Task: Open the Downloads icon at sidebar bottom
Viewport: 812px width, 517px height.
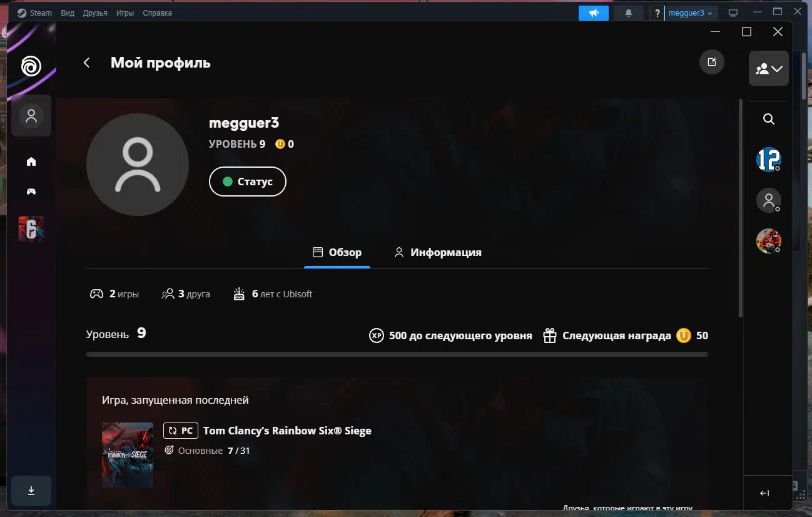Action: (31, 491)
